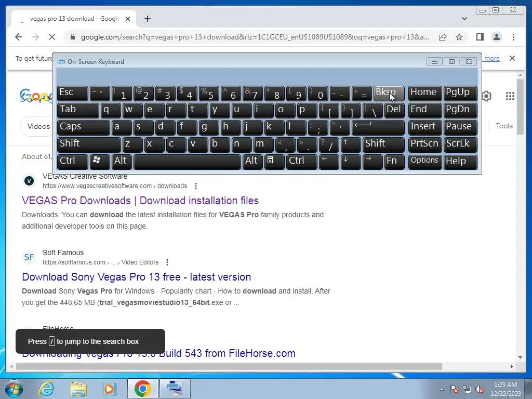The height and width of the screenshot is (399, 532).
Task: Open more options for the VEGAS Creative Software result
Action: tap(196, 186)
